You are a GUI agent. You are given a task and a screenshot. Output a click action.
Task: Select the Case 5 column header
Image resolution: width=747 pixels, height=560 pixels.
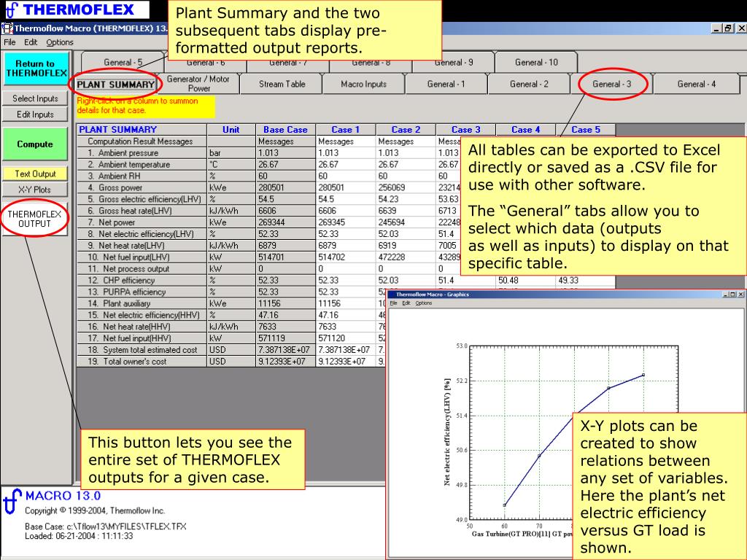tap(586, 130)
